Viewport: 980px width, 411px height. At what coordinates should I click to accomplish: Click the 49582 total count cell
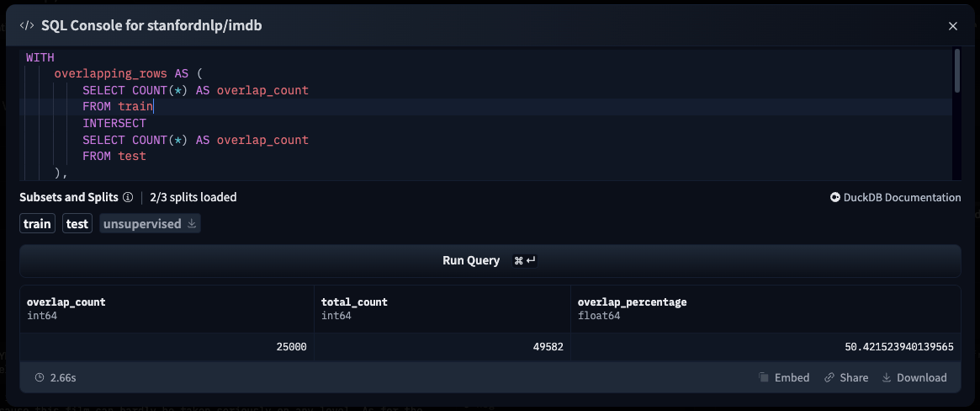(x=548, y=347)
